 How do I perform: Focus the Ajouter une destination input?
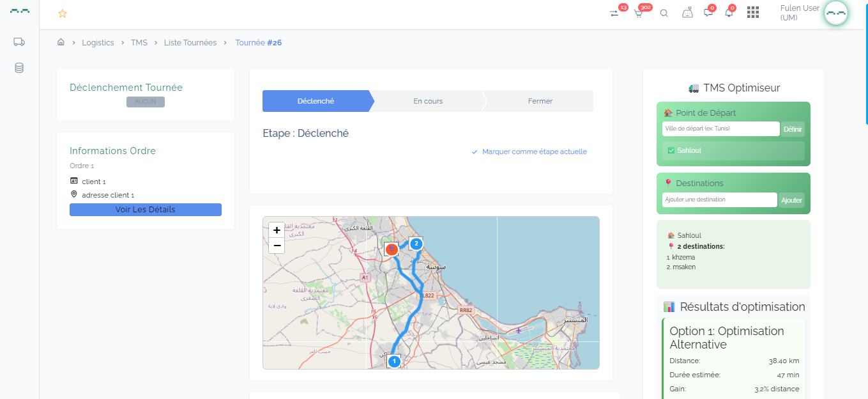point(720,199)
